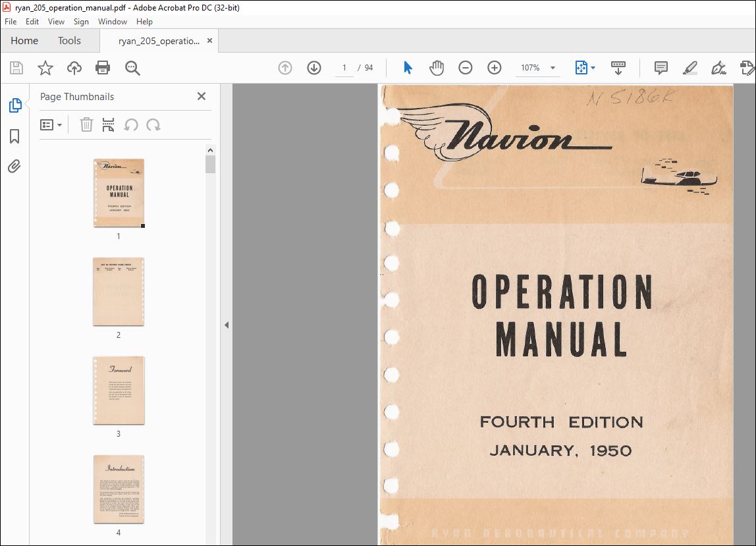Select page 2 thumbnail
The width and height of the screenshot is (756, 546).
pyautogui.click(x=119, y=292)
